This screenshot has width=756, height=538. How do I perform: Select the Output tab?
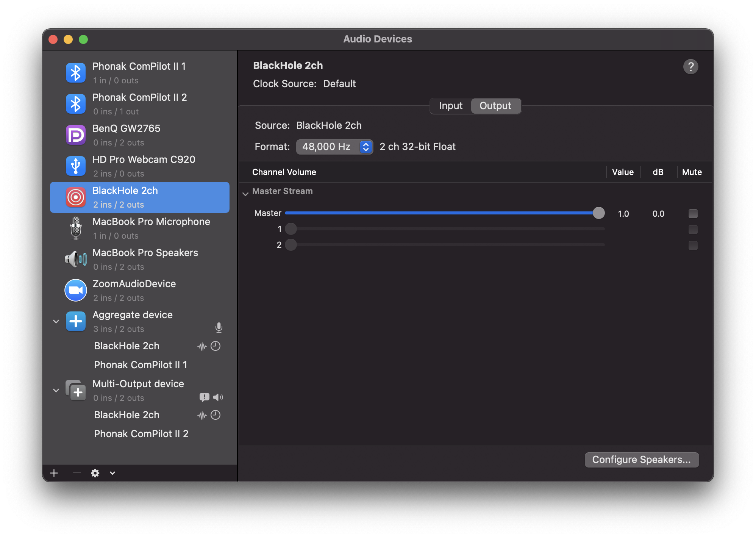point(495,106)
